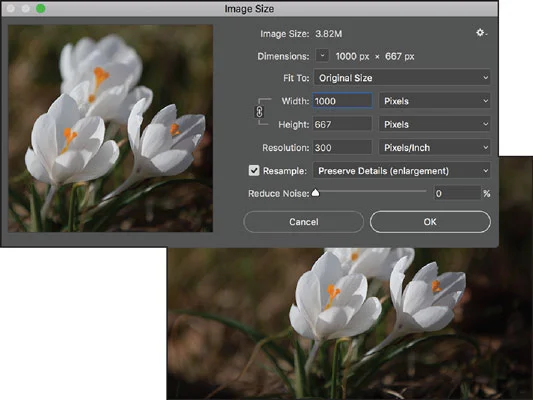Open the Height units Pixels dropdown
533x400 pixels.
pos(435,124)
